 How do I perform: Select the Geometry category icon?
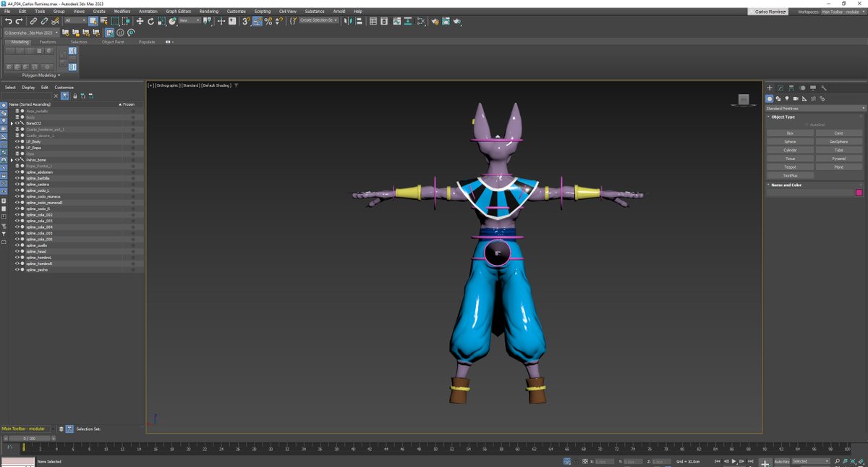tap(770, 98)
